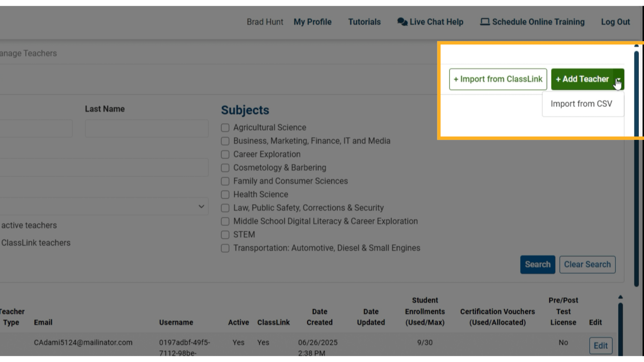This screenshot has width=644, height=362.
Task: Click the Active column header
Action: click(238, 322)
